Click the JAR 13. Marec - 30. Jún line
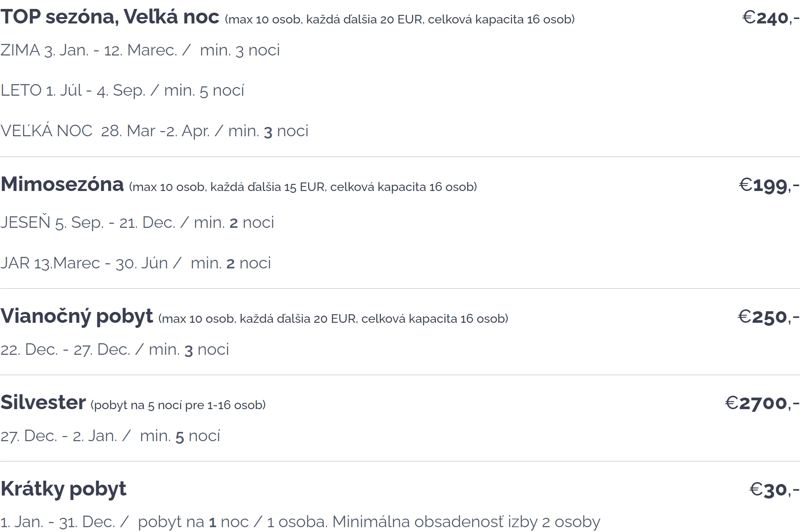 (x=136, y=263)
